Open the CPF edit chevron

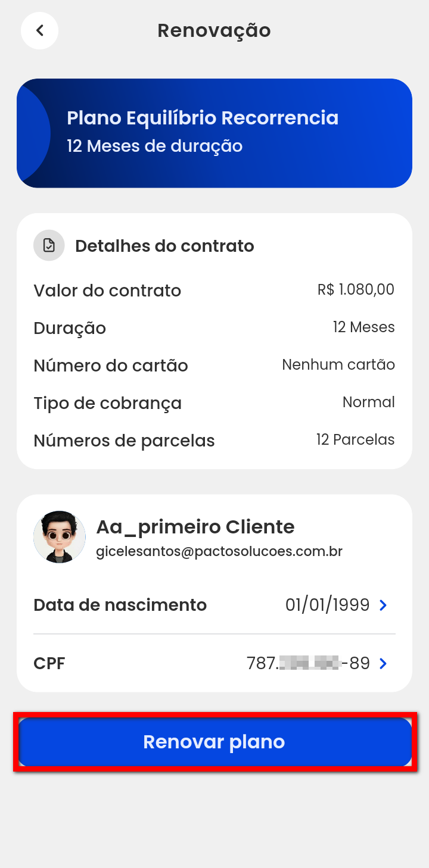383,663
